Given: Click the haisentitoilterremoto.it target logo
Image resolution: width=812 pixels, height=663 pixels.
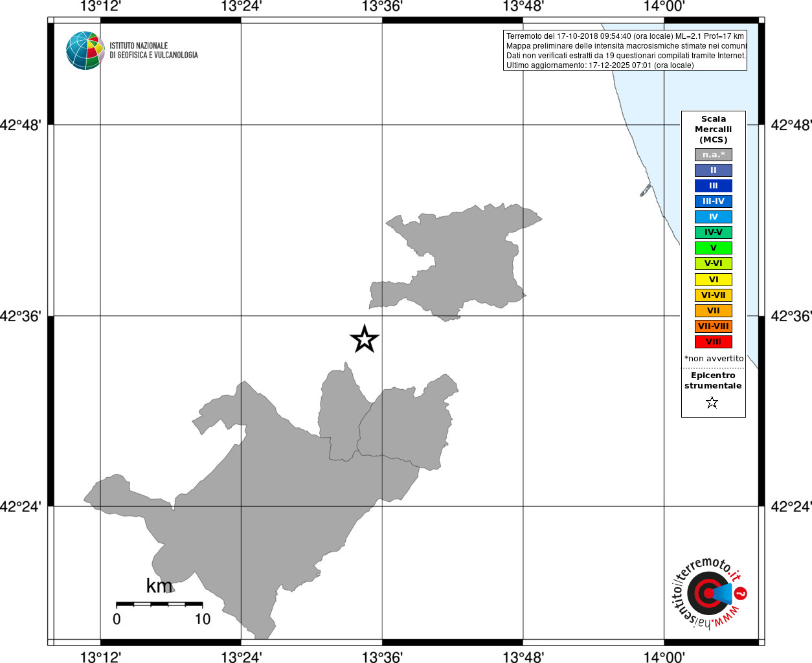Looking at the screenshot, I should point(708,592).
